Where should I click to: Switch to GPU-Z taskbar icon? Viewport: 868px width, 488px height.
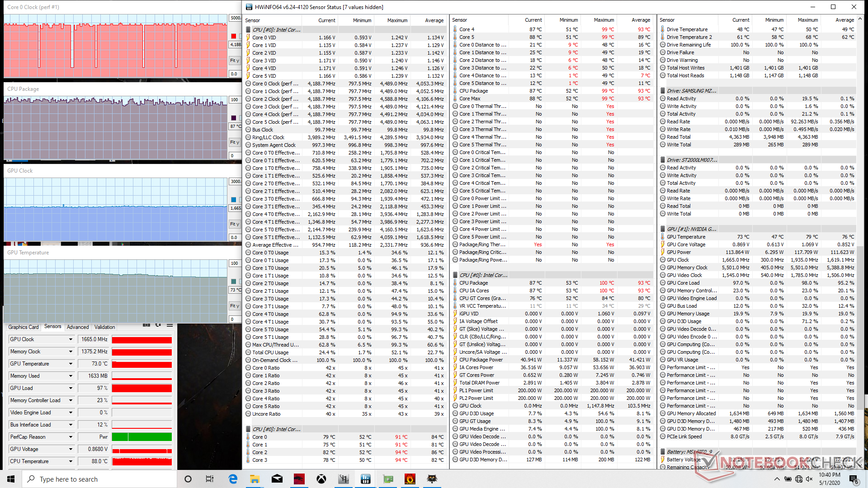[388, 479]
